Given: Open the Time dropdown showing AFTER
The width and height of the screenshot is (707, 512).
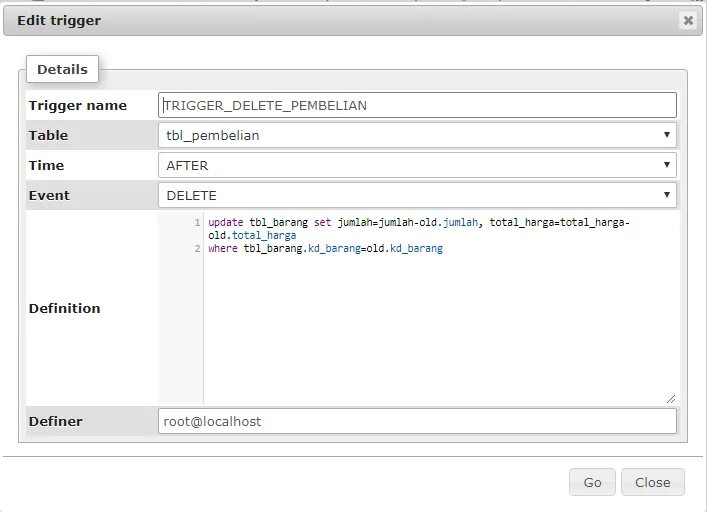Looking at the screenshot, I should click(417, 165).
